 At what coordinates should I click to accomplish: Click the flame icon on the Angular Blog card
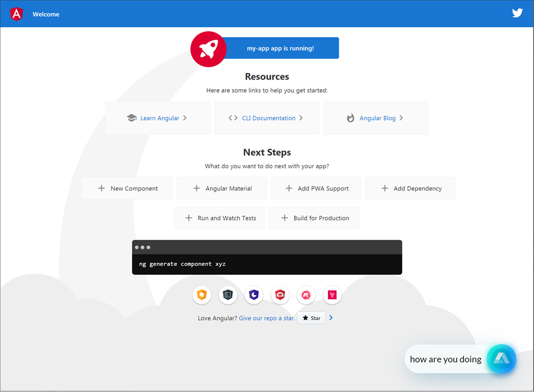tap(350, 117)
